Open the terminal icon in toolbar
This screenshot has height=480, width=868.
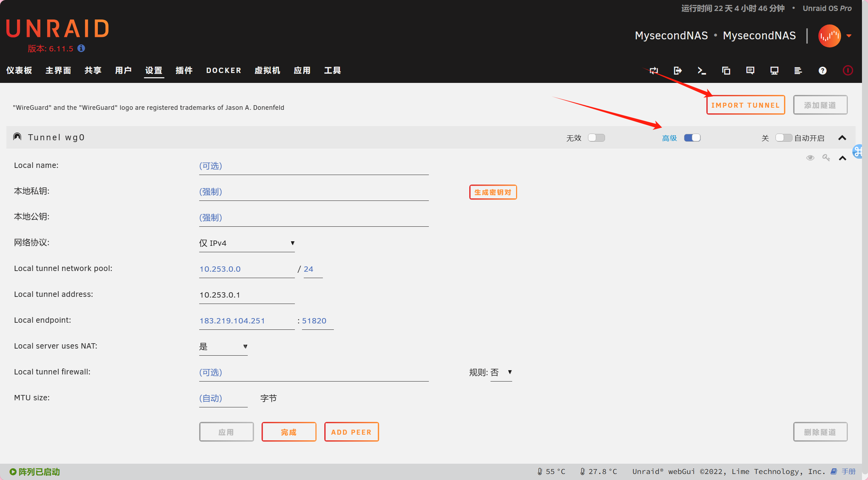click(x=702, y=70)
